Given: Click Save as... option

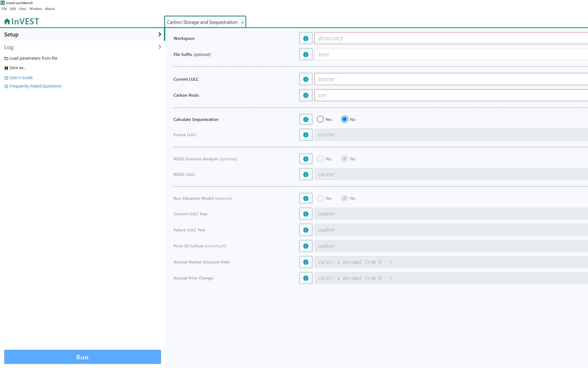Looking at the screenshot, I should point(15,68).
